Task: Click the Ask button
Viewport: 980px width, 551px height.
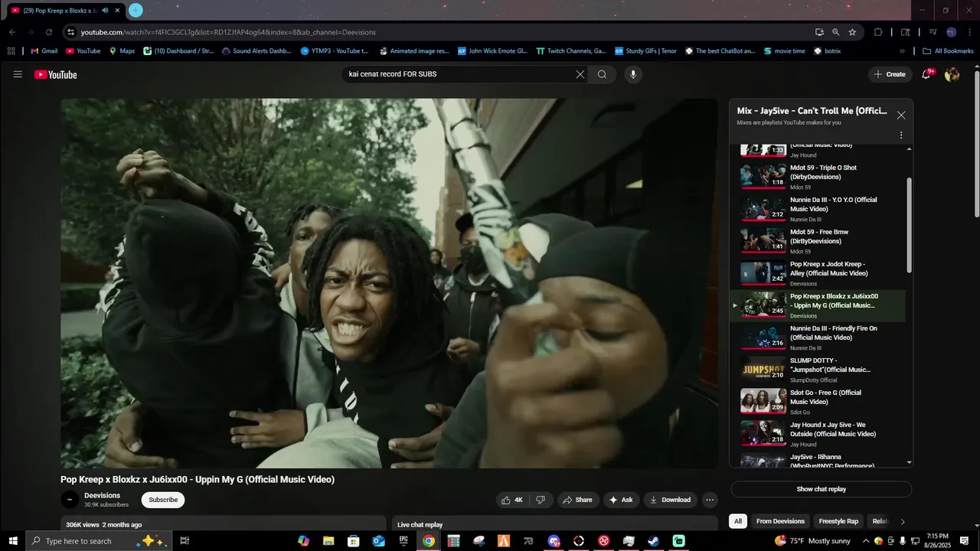Action: (621, 500)
